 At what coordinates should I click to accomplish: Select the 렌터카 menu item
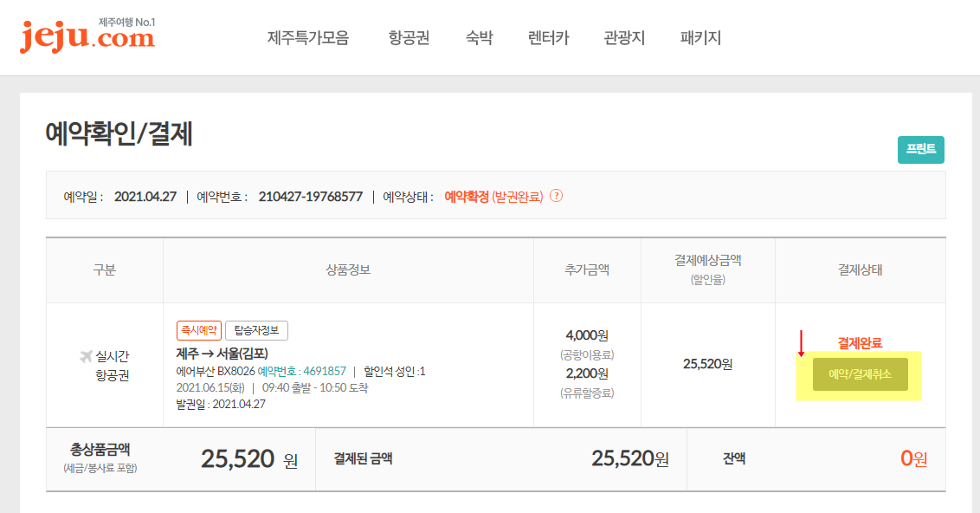(x=548, y=37)
